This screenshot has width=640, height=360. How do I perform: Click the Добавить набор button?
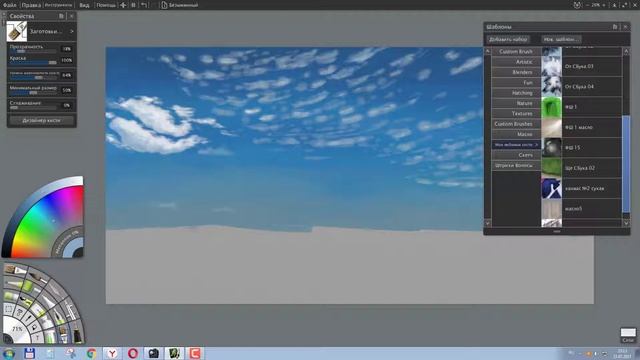(x=508, y=39)
